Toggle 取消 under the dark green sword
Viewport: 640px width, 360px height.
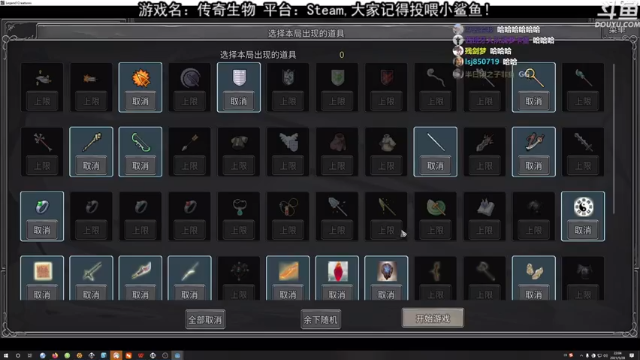(x=91, y=294)
